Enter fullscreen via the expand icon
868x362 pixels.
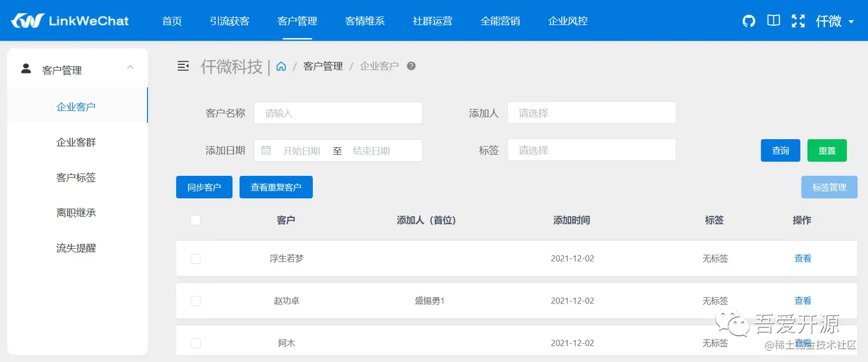pyautogui.click(x=798, y=20)
